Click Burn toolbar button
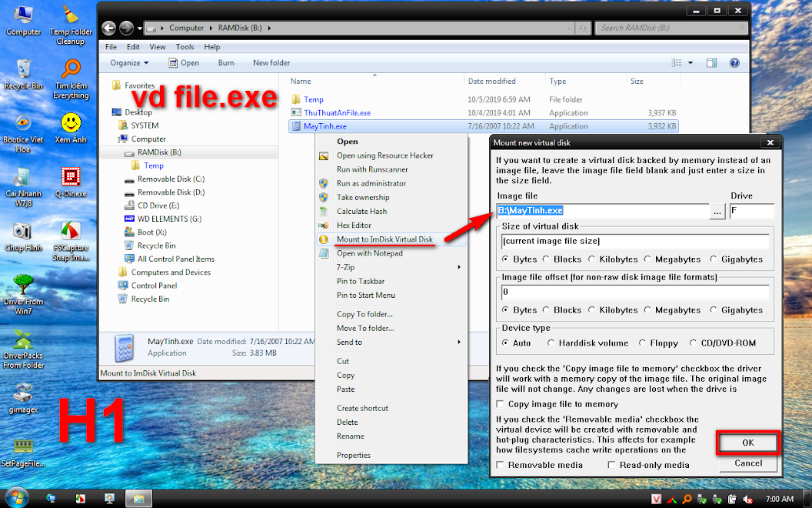The width and height of the screenshot is (812, 508). 226,62
